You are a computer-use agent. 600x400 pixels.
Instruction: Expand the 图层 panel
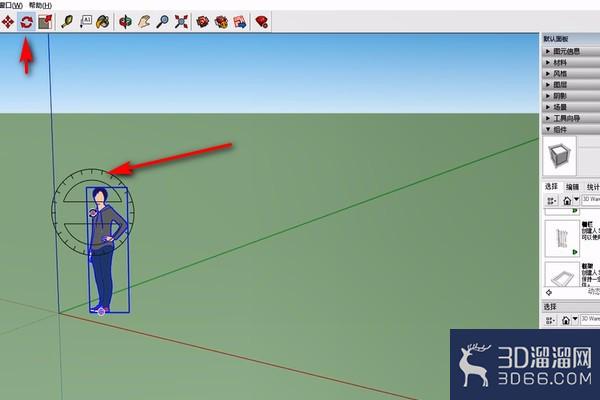[571, 85]
